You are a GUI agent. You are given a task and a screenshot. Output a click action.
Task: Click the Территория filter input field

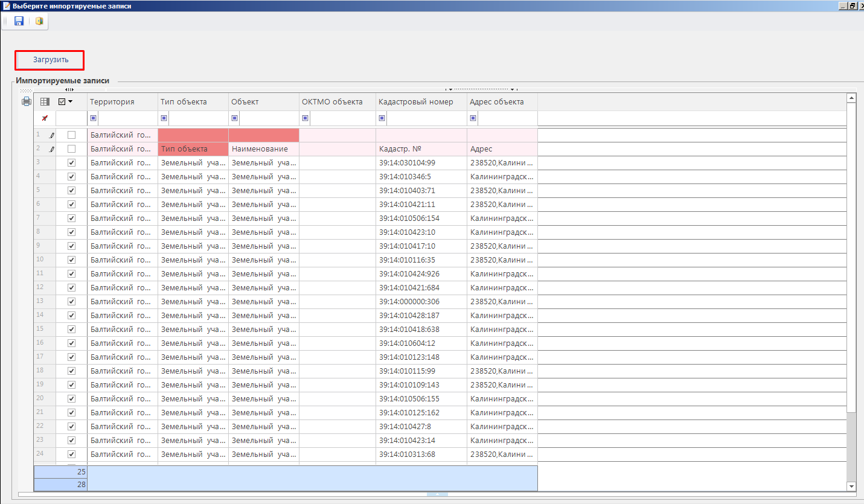point(127,118)
